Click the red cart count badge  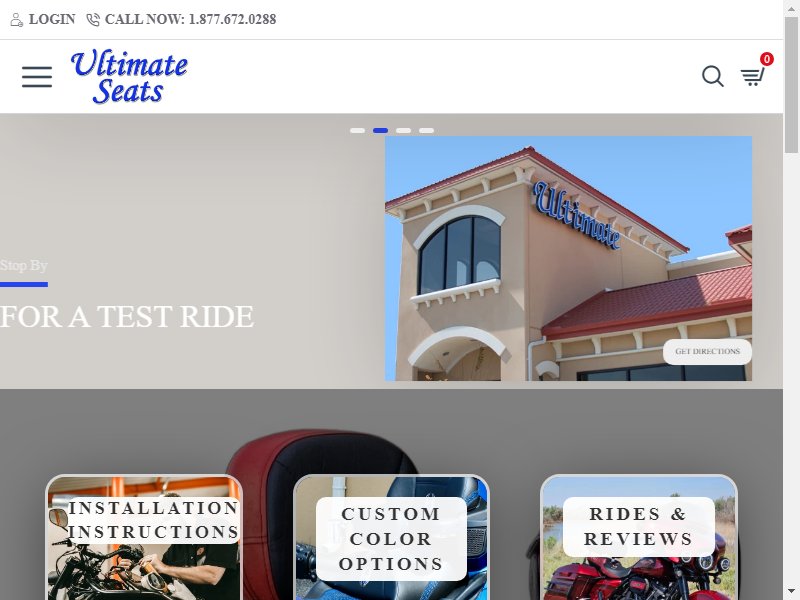click(x=766, y=59)
